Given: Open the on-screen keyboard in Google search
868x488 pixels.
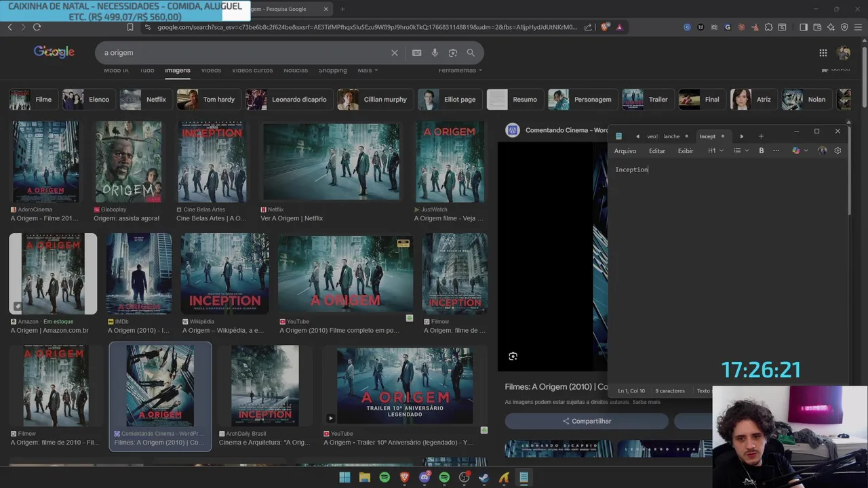Looking at the screenshot, I should pos(416,53).
